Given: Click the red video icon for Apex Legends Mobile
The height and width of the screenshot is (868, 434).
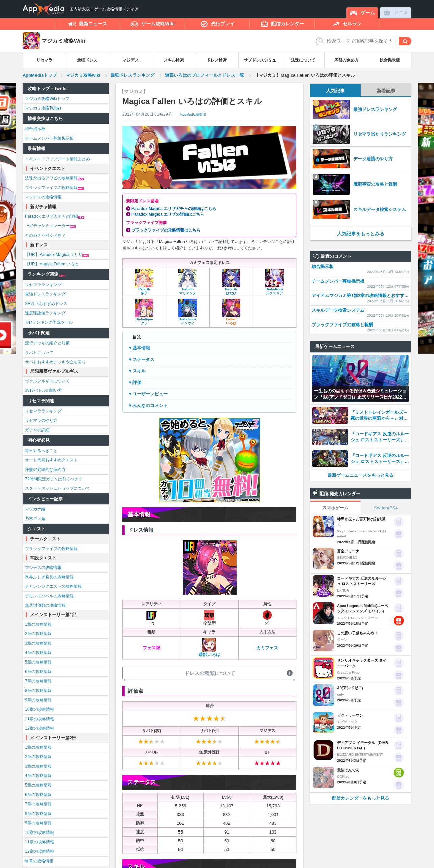Looking at the screenshot, I should click(399, 620).
